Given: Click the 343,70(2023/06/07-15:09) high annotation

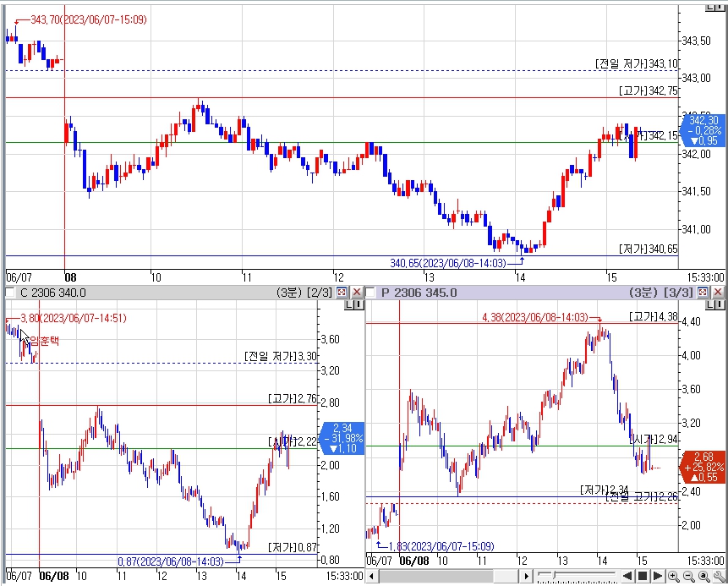Looking at the screenshot, I should (x=89, y=19).
